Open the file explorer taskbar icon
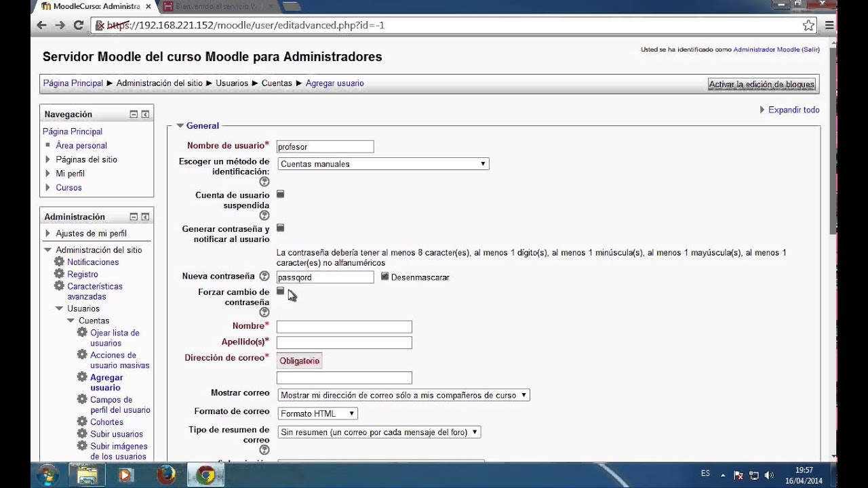Viewport: 868px width, 488px height. click(87, 475)
